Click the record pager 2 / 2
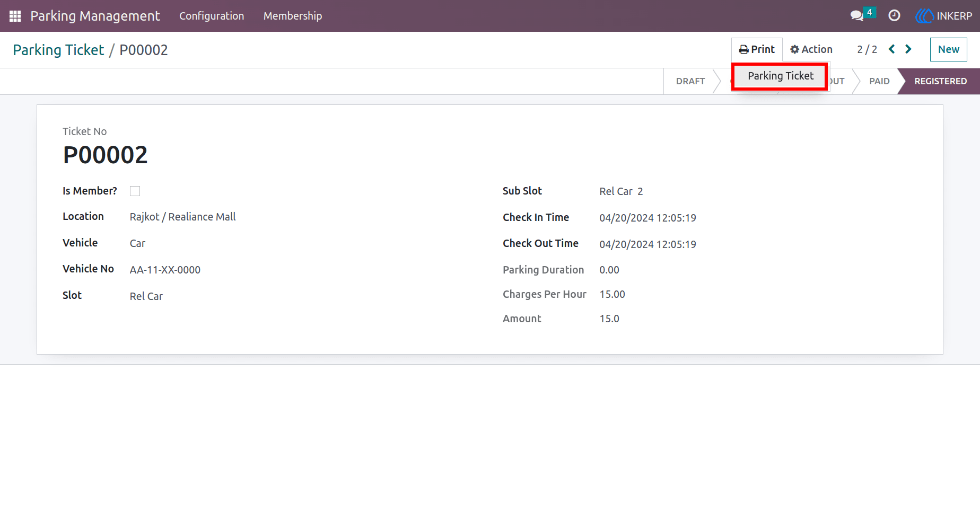This screenshot has width=980, height=512. click(867, 49)
